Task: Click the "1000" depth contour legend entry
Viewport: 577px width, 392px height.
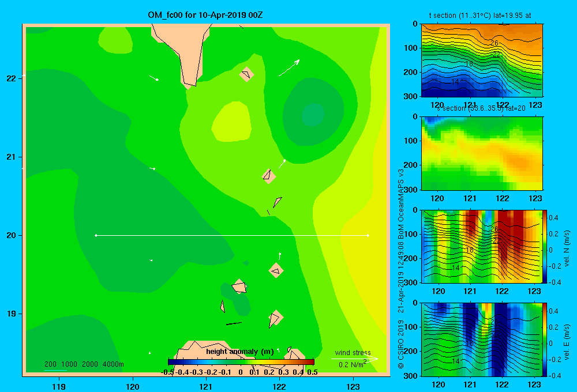Action: click(x=69, y=364)
